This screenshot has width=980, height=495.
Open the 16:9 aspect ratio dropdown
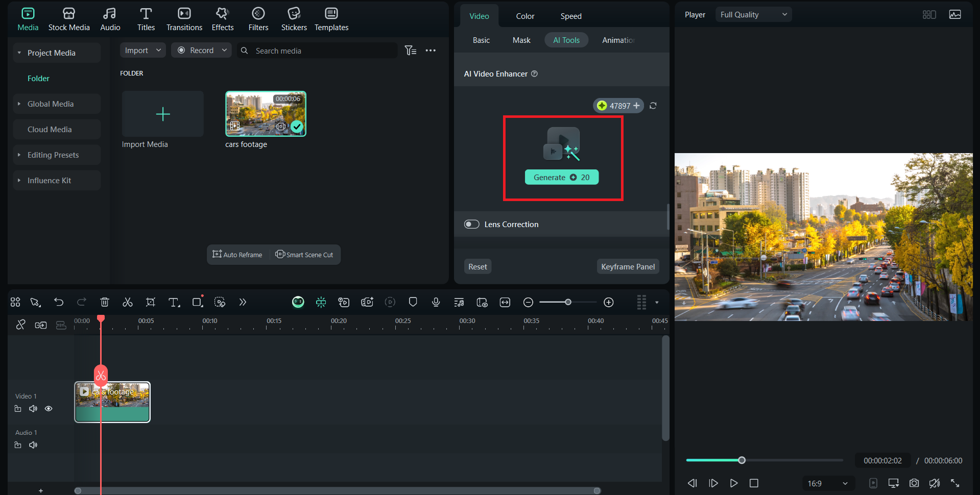tap(827, 483)
